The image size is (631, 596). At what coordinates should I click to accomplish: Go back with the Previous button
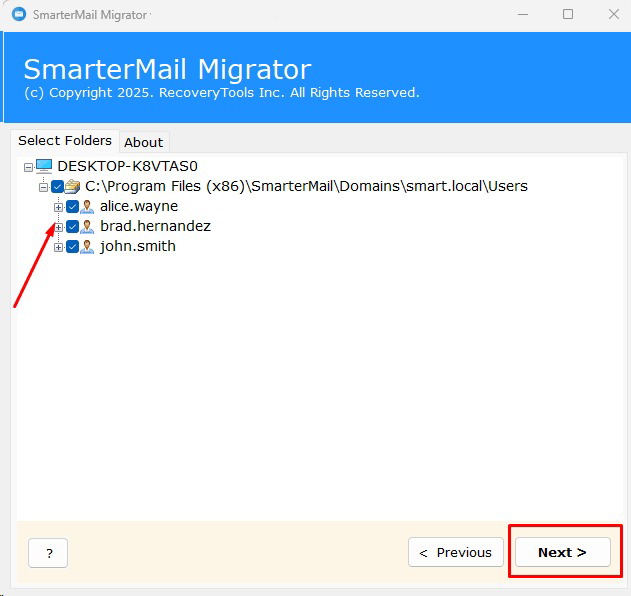click(x=456, y=552)
